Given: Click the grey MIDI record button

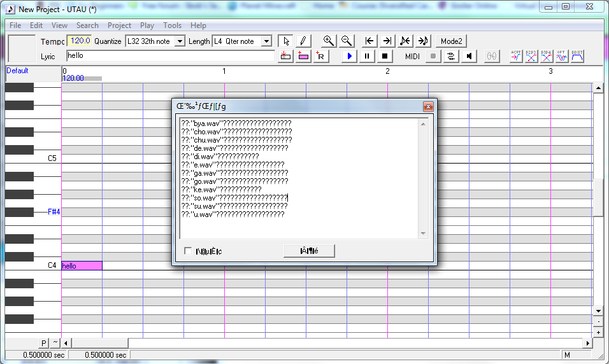Looking at the screenshot, I should [x=433, y=56].
